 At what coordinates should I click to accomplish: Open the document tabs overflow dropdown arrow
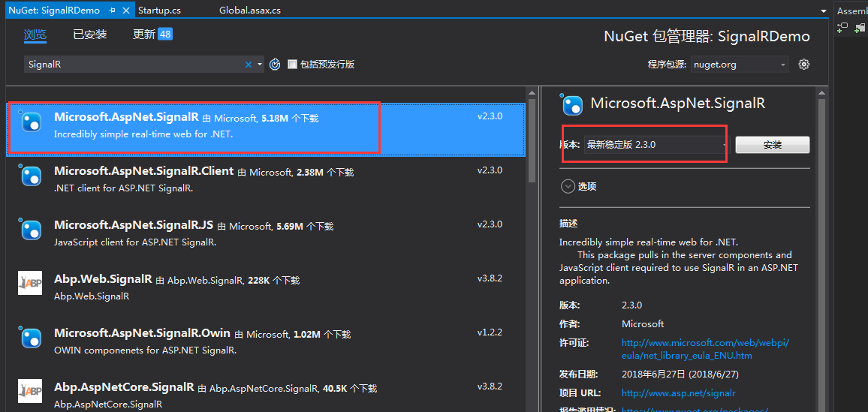pyautogui.click(x=825, y=10)
